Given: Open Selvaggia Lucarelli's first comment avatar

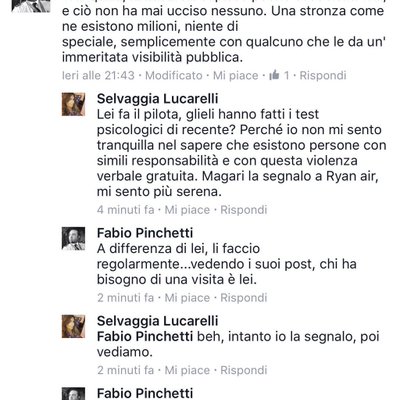Looking at the screenshot, I should (x=73, y=104).
